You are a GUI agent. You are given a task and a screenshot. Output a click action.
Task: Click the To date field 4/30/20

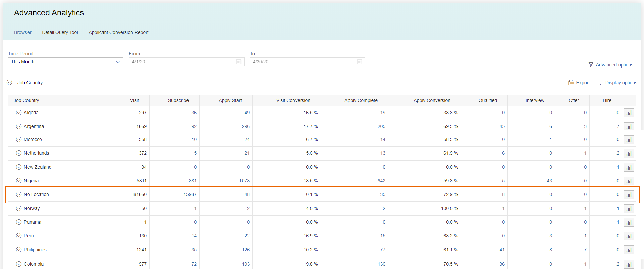pyautogui.click(x=307, y=62)
